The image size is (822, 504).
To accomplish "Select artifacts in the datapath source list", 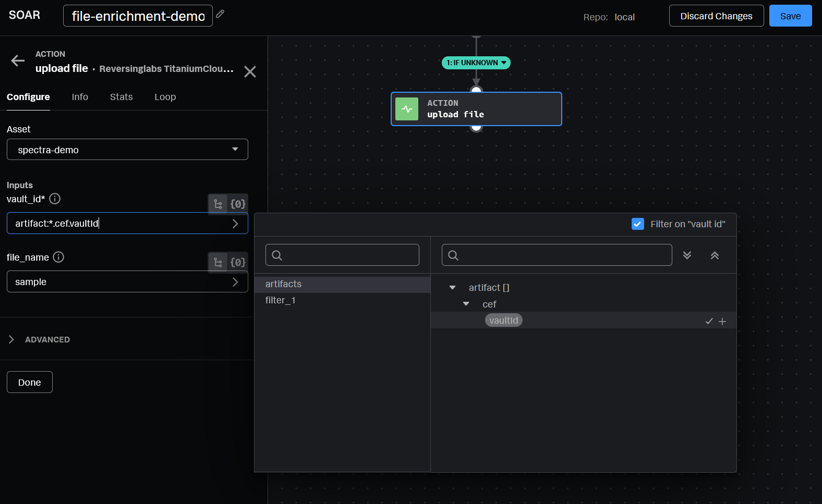I will click(x=342, y=284).
